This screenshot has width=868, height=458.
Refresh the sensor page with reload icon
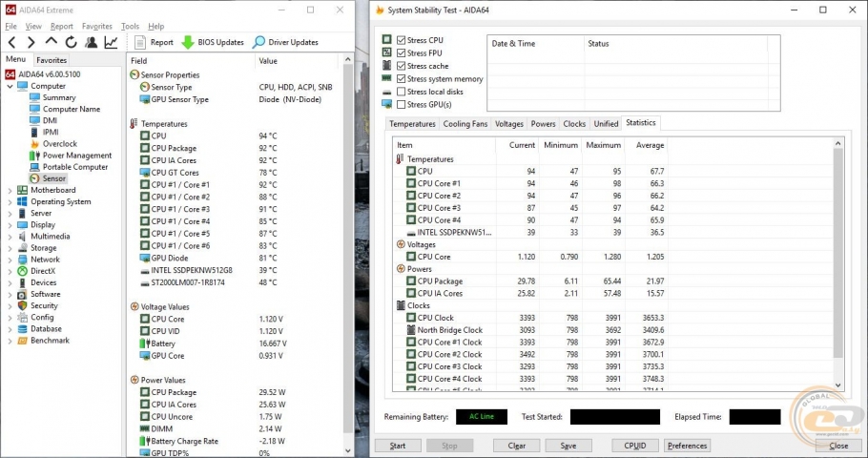(x=71, y=42)
